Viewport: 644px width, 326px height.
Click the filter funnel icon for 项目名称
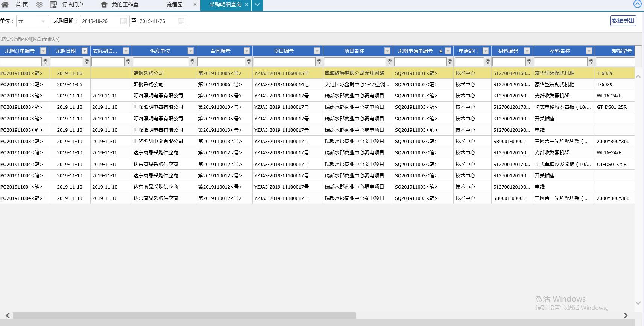pyautogui.click(x=390, y=62)
